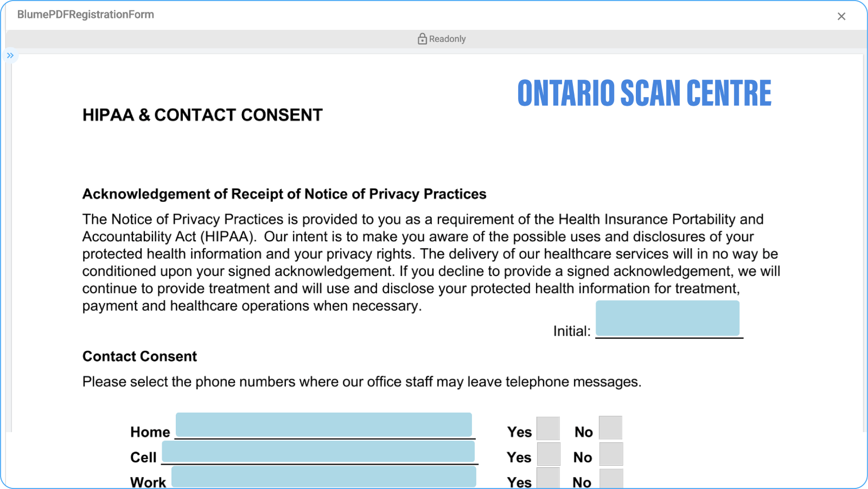Click the Work phone number field
Viewport: 868px width, 489px height.
(x=324, y=477)
